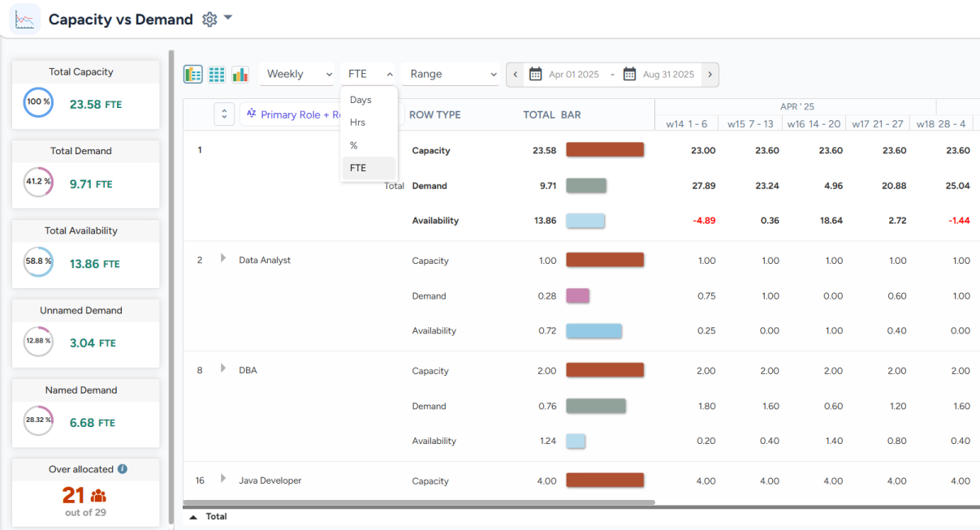The width and height of the screenshot is (980, 530).
Task: Choose the % option in the unit menu
Action: click(354, 145)
